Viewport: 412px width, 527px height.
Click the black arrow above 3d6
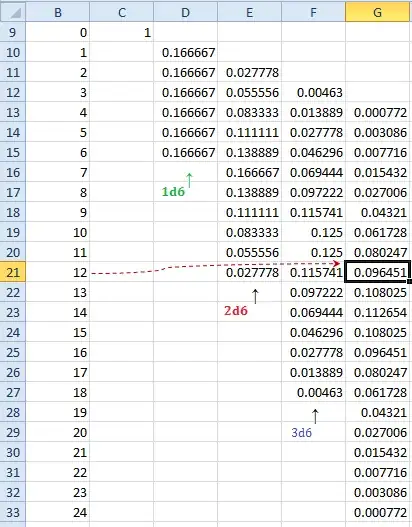(x=315, y=416)
